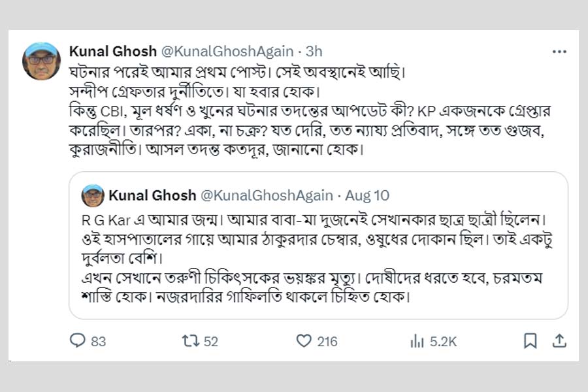The height and width of the screenshot is (392, 588).
Task: Click the 52 reposts count
Action: click(210, 341)
